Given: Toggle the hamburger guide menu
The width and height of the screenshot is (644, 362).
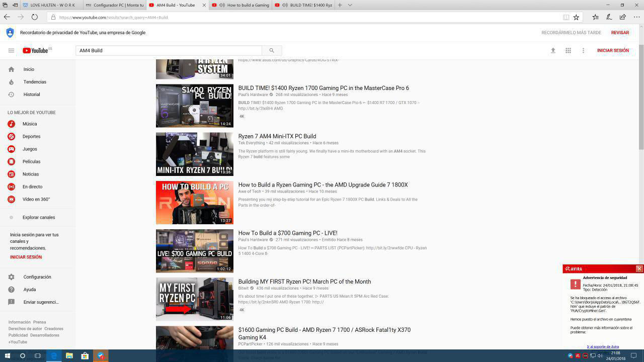Looking at the screenshot, I should point(11,50).
